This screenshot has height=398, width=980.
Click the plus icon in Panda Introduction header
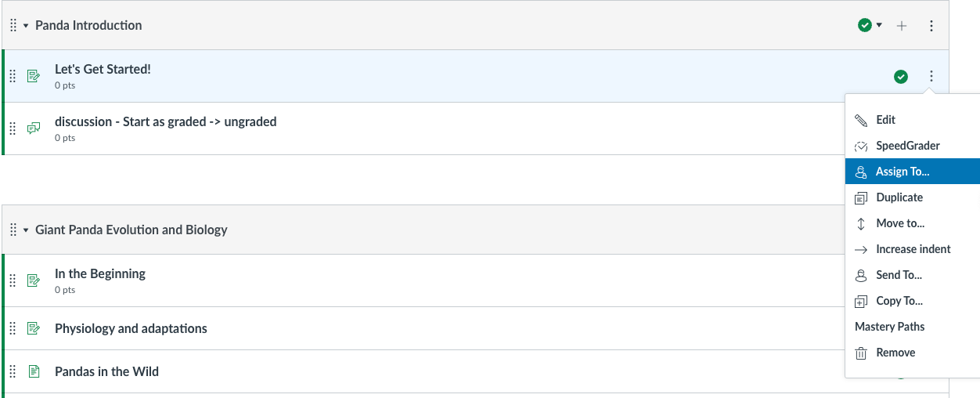(902, 26)
